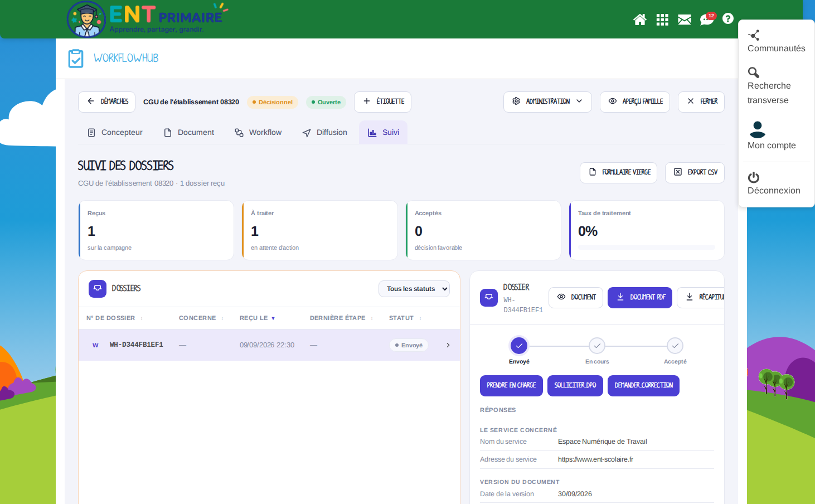Image resolution: width=815 pixels, height=504 pixels.
Task: Click the Décisionnel tag badge
Action: tap(273, 102)
